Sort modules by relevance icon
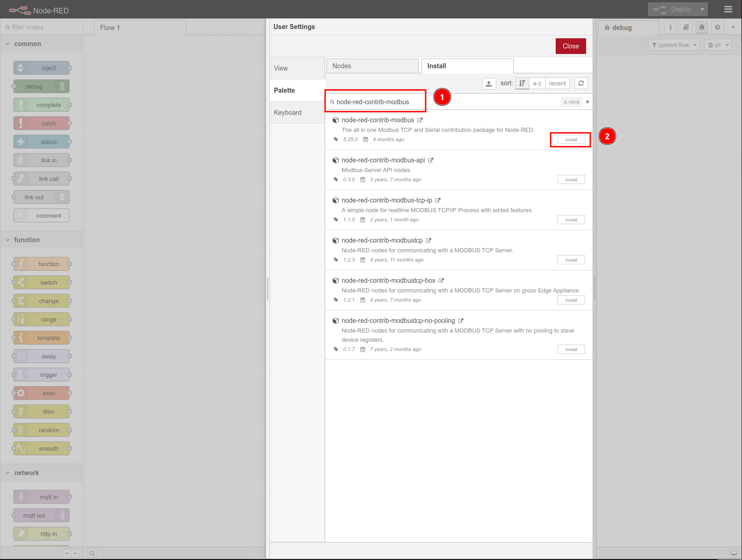This screenshot has height=560, width=742. (522, 83)
